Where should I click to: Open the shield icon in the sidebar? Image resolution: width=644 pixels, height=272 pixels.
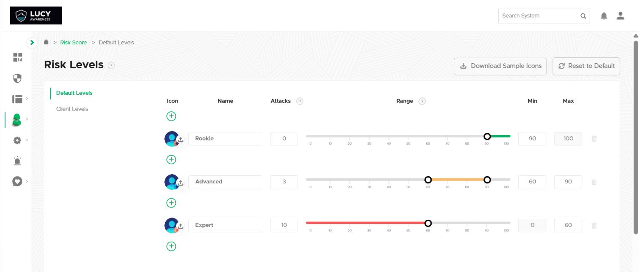[17, 78]
